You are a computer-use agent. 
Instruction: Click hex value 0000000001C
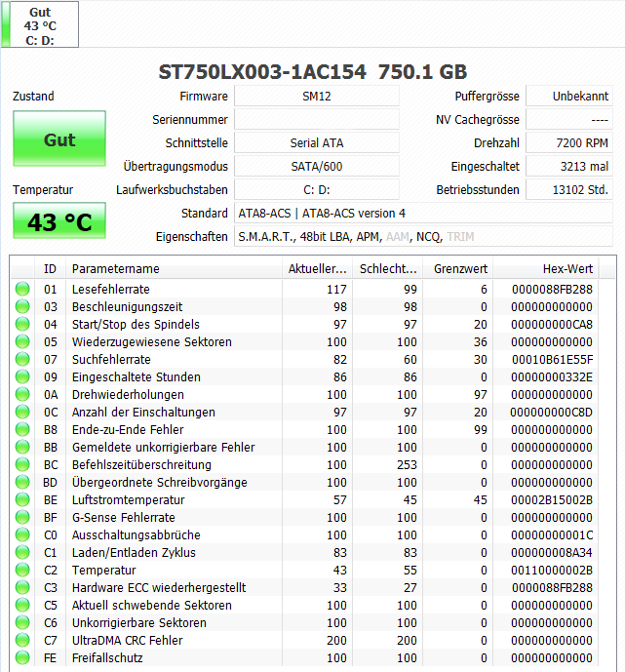552,535
